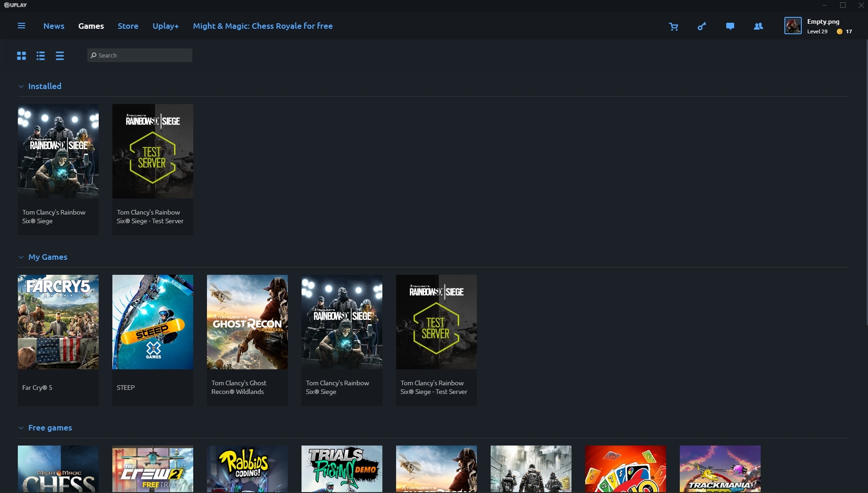868x493 pixels.
Task: Open the chat messages icon
Action: pyautogui.click(x=730, y=26)
